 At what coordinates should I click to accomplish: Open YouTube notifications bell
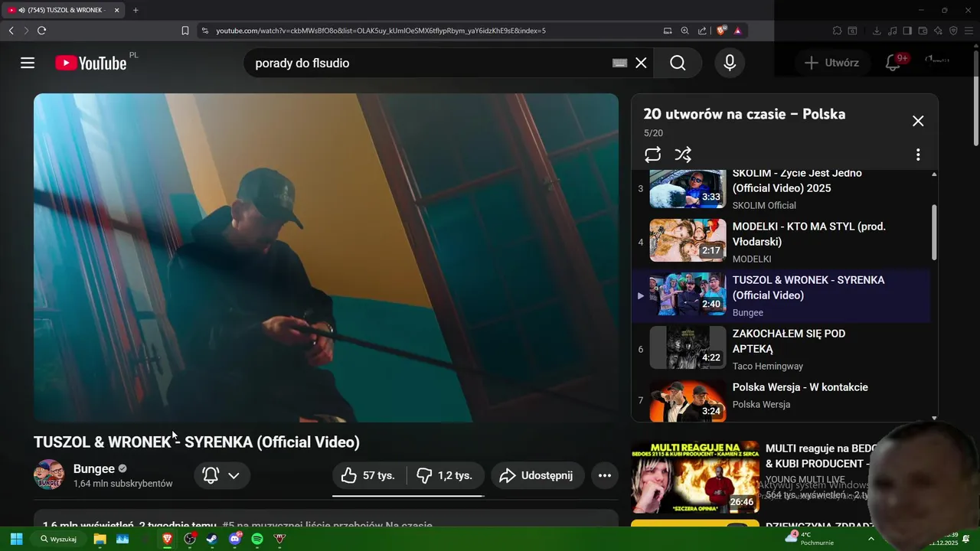coord(893,63)
